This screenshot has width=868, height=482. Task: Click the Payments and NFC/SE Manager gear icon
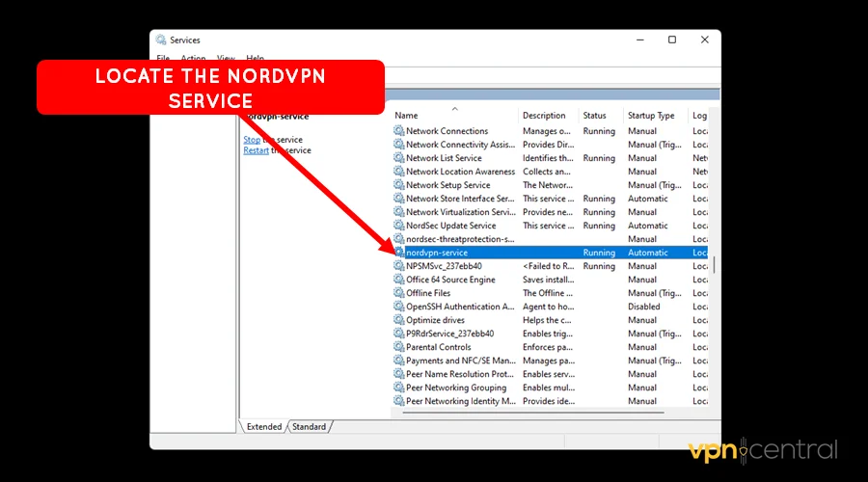[x=398, y=361]
